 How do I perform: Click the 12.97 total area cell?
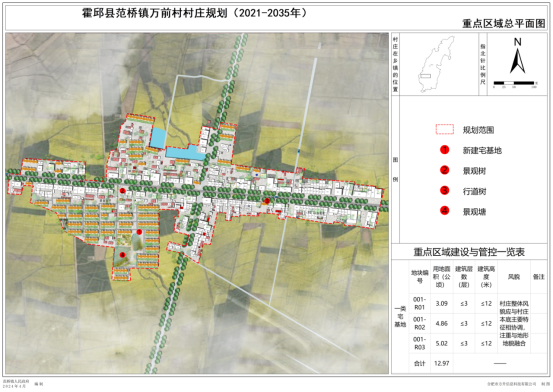[442, 363]
